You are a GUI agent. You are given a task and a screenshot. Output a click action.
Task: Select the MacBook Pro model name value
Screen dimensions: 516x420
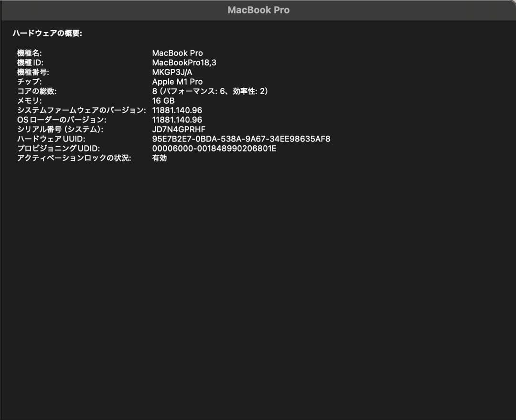178,53
